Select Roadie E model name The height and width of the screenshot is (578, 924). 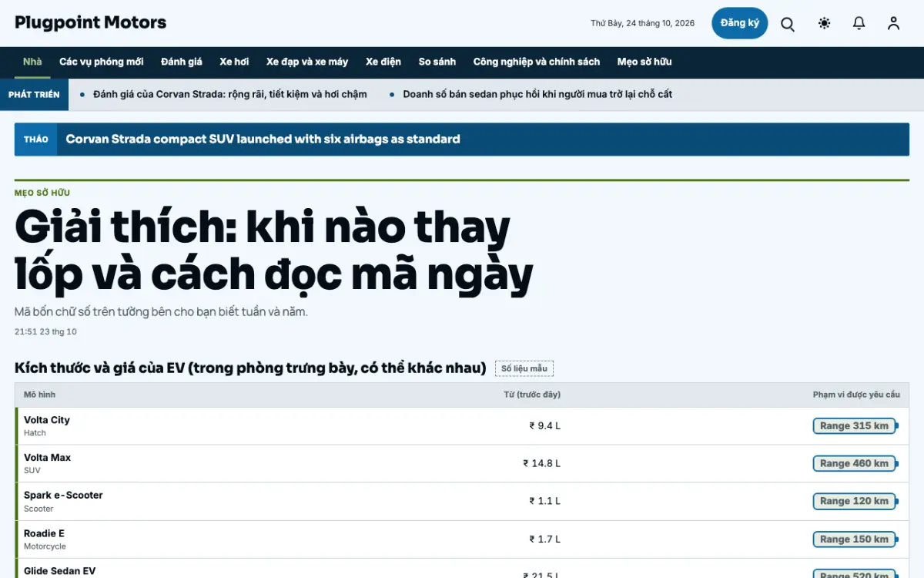click(44, 533)
